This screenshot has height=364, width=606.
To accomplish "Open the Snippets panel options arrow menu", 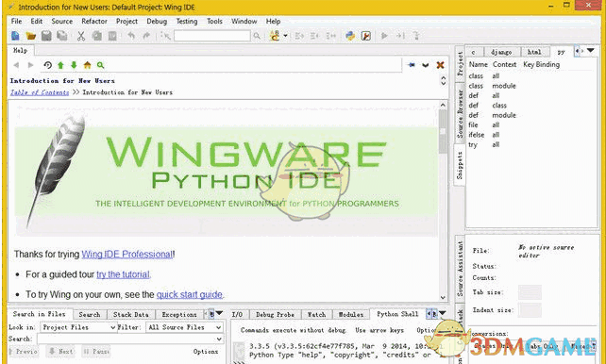I will click(591, 51).
